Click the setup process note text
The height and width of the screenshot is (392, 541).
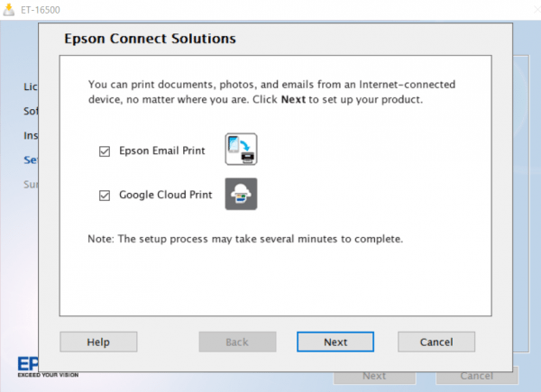(x=245, y=239)
